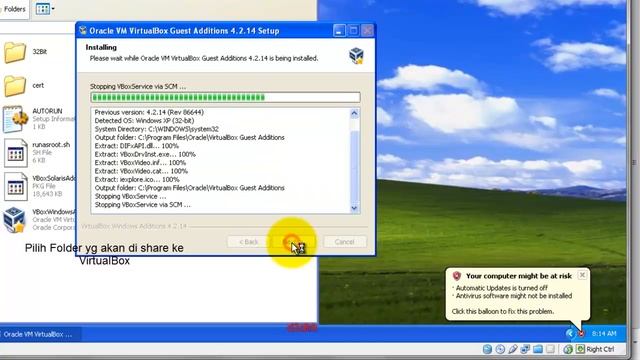Click the Right Ctrl host key label
The height and width of the screenshot is (360, 640).
tap(600, 349)
